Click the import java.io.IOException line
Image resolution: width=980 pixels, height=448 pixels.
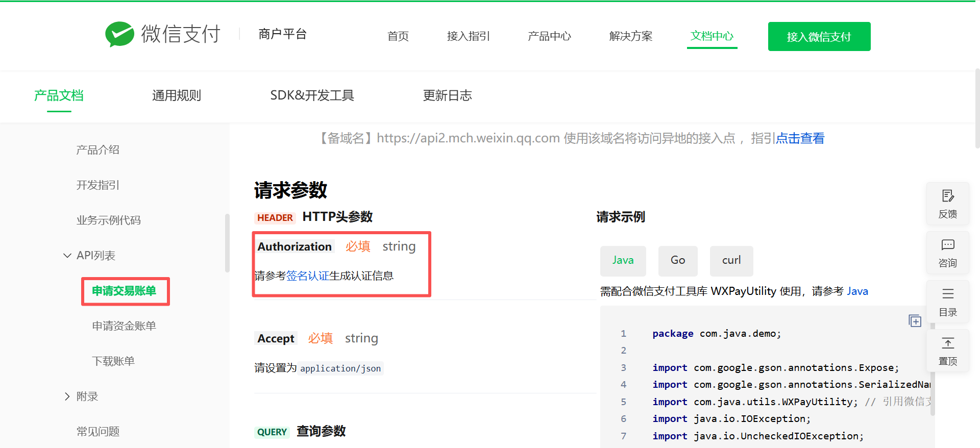(x=731, y=419)
